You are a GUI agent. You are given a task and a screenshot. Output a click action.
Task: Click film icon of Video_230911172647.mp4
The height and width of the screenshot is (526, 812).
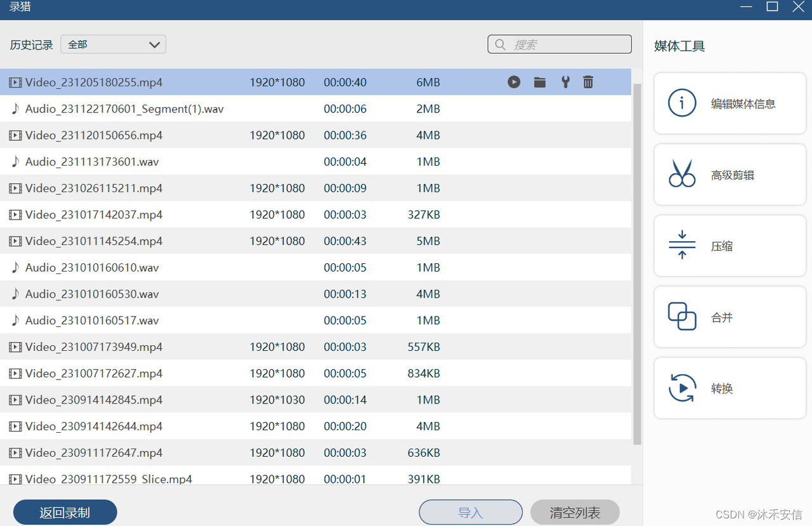click(15, 453)
